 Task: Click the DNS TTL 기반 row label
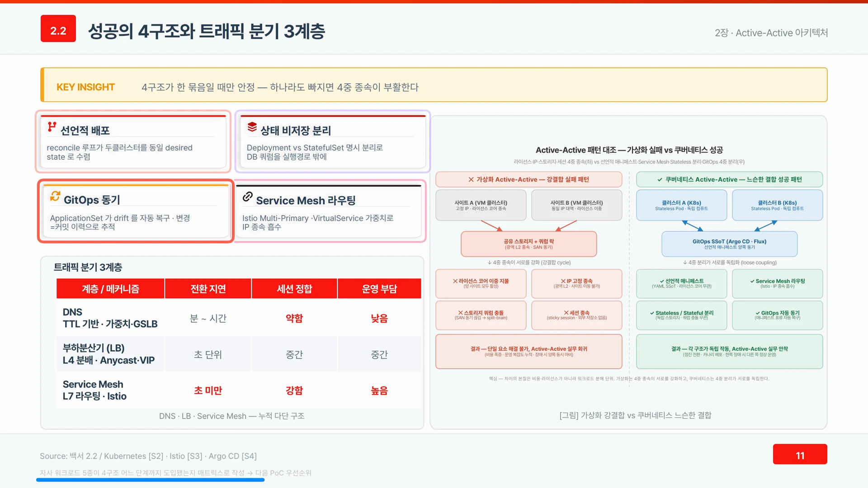click(x=110, y=318)
